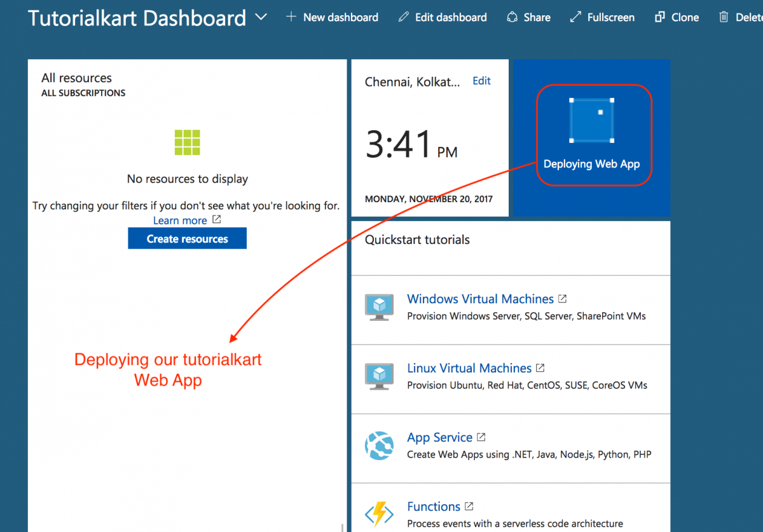Enter Fullscreen view

(x=602, y=17)
